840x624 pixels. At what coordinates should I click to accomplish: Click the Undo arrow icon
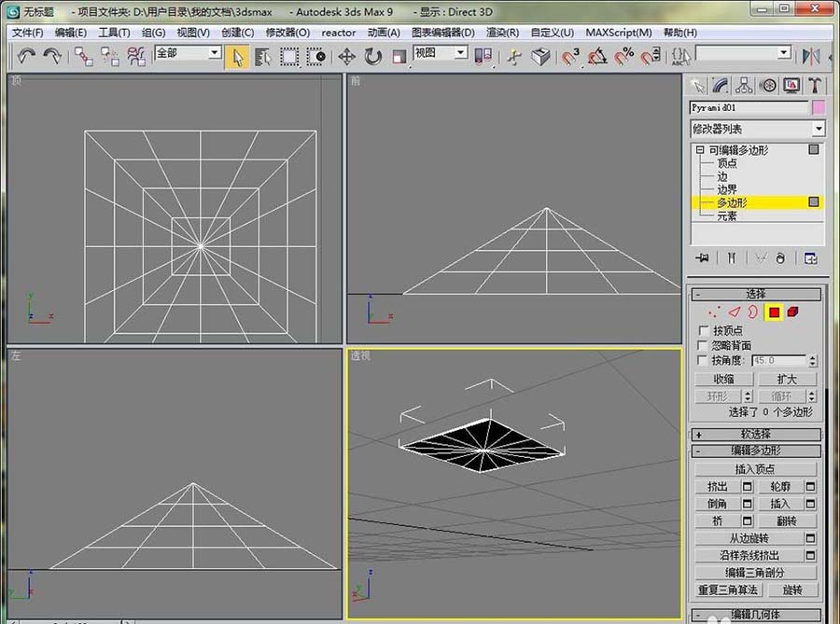coord(26,56)
